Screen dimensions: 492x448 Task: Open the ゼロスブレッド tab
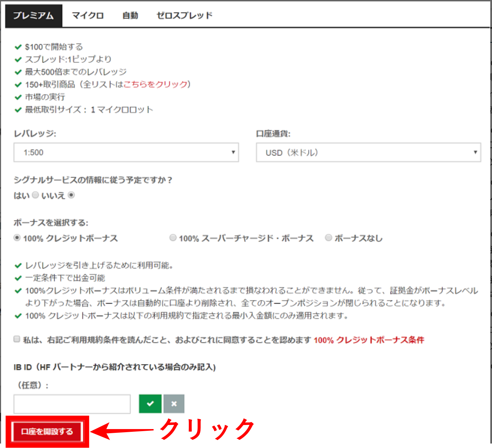184,15
